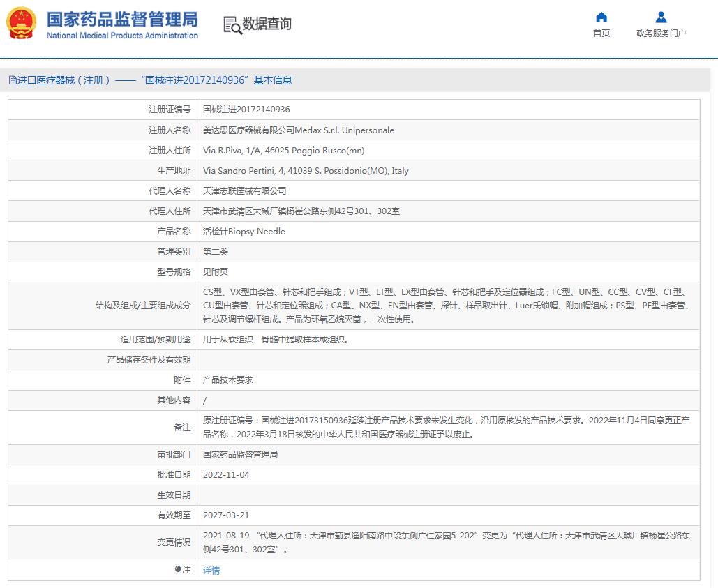Click the 备注 row label
This screenshot has height=588, width=718.
point(182,427)
